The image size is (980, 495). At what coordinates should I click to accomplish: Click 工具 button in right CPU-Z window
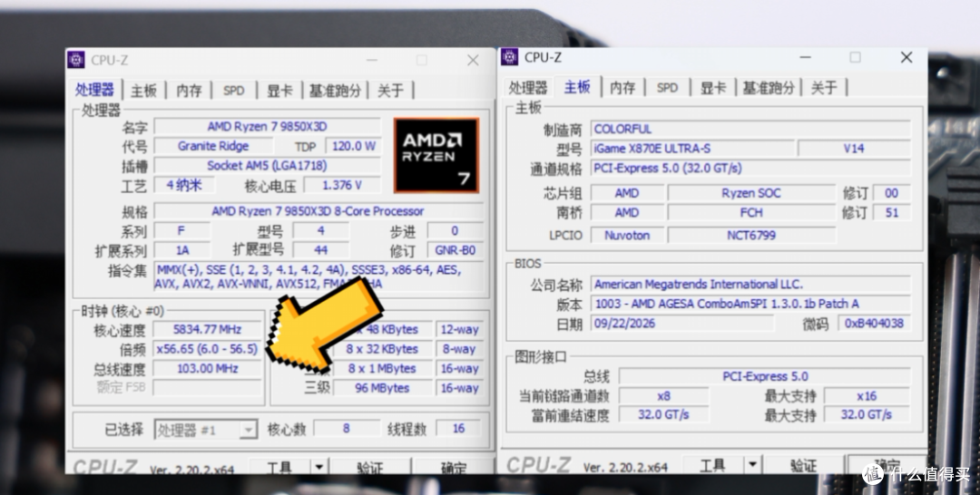click(713, 465)
